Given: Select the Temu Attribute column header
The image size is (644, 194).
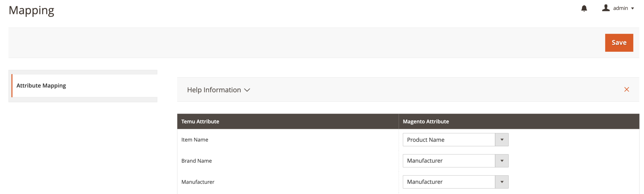Looking at the screenshot, I should pyautogui.click(x=200, y=121).
